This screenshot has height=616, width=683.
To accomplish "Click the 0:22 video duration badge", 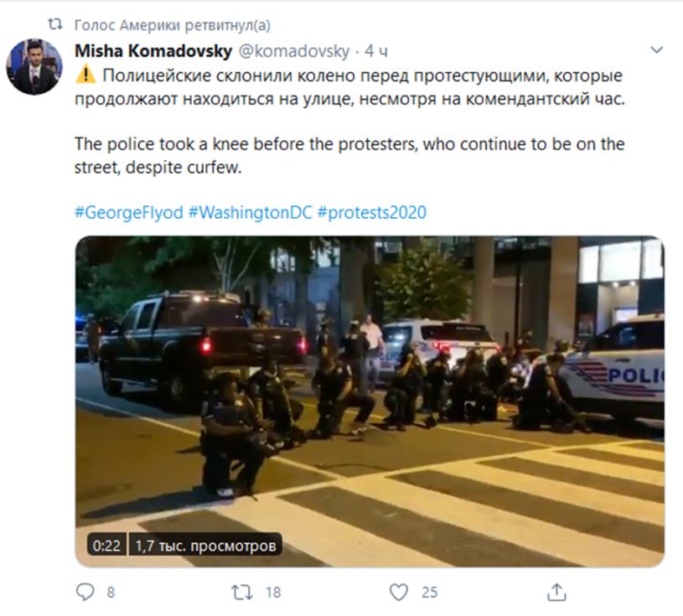I will click(106, 546).
